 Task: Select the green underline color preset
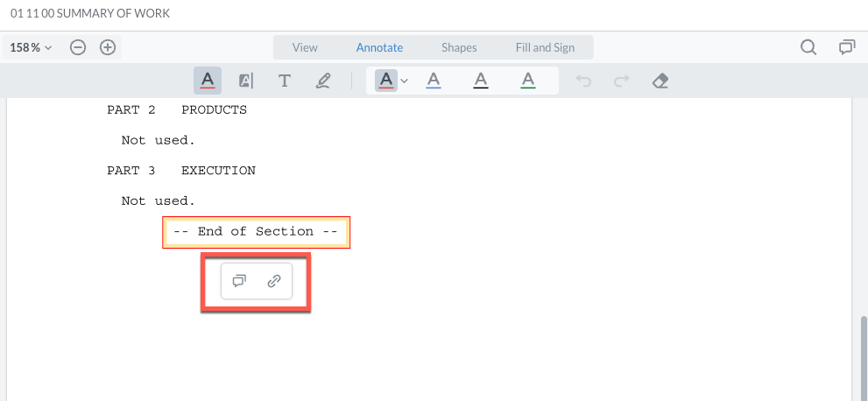[528, 81]
